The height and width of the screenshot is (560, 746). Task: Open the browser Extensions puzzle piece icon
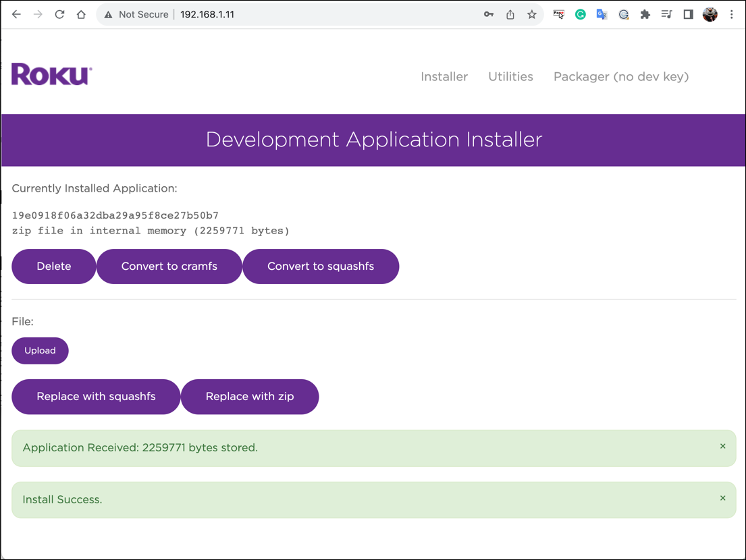645,14
